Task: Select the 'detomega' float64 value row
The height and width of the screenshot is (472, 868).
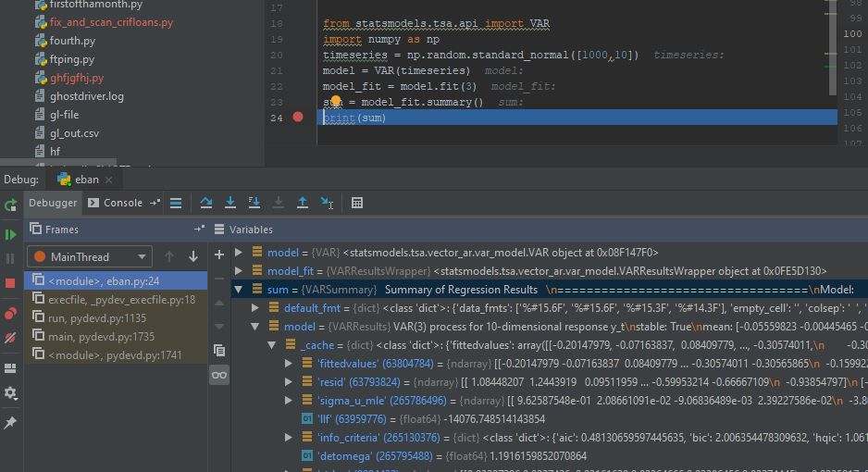Action: pyautogui.click(x=550, y=456)
